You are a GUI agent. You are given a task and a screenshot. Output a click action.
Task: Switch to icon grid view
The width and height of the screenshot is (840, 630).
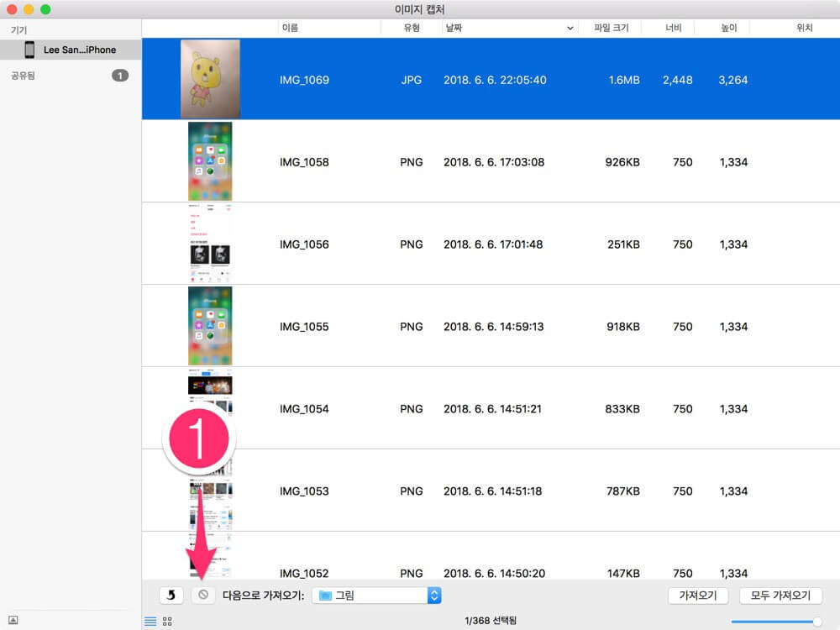click(167, 621)
